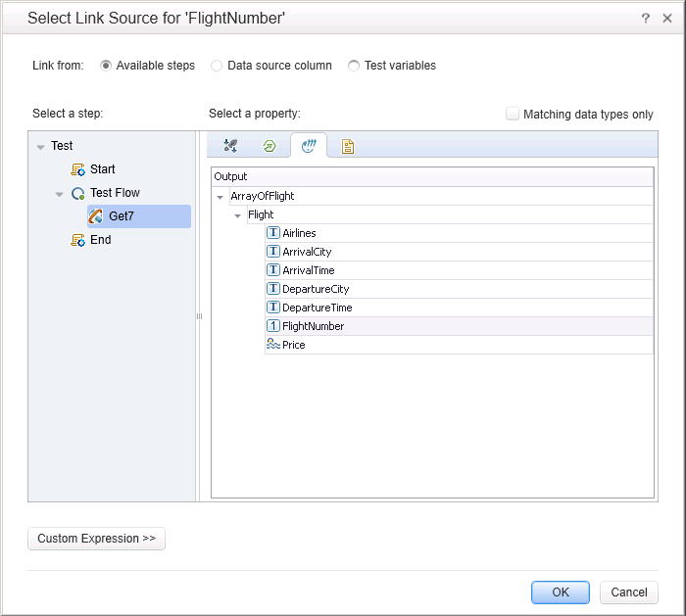Choose the Data source column option

pyautogui.click(x=217, y=66)
